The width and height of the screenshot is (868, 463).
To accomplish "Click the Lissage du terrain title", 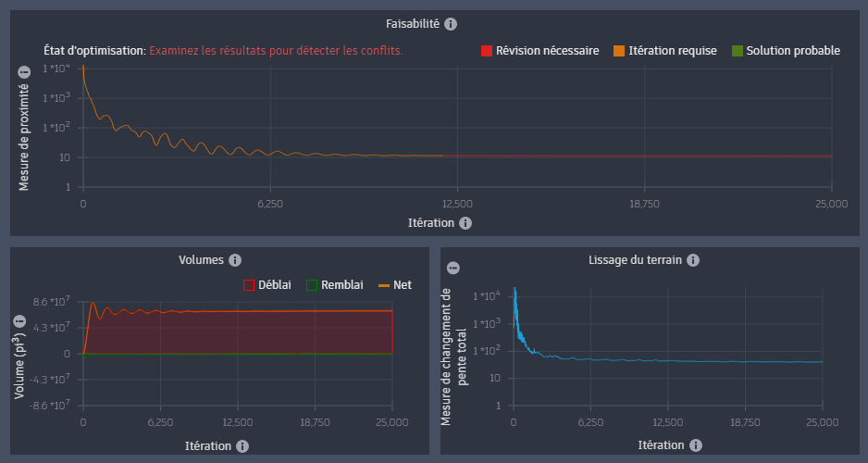I will click(x=635, y=260).
